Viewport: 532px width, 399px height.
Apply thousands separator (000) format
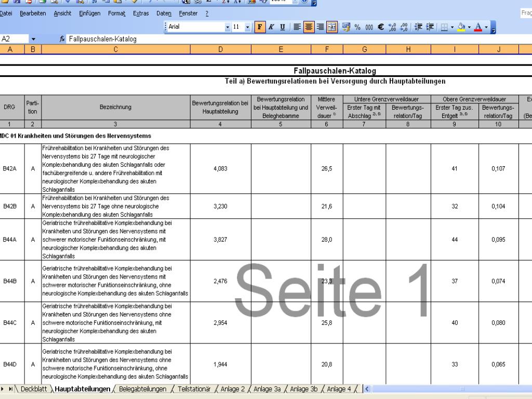pyautogui.click(x=369, y=27)
